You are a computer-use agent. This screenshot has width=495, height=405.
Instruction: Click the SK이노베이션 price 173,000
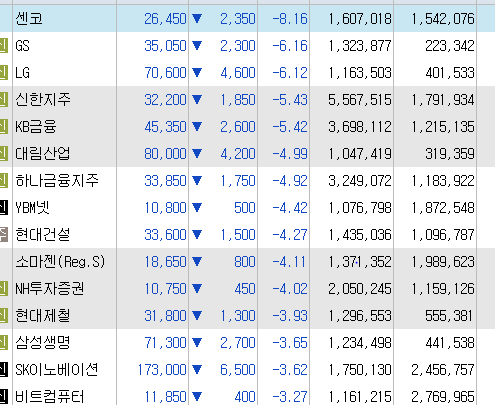coord(162,370)
